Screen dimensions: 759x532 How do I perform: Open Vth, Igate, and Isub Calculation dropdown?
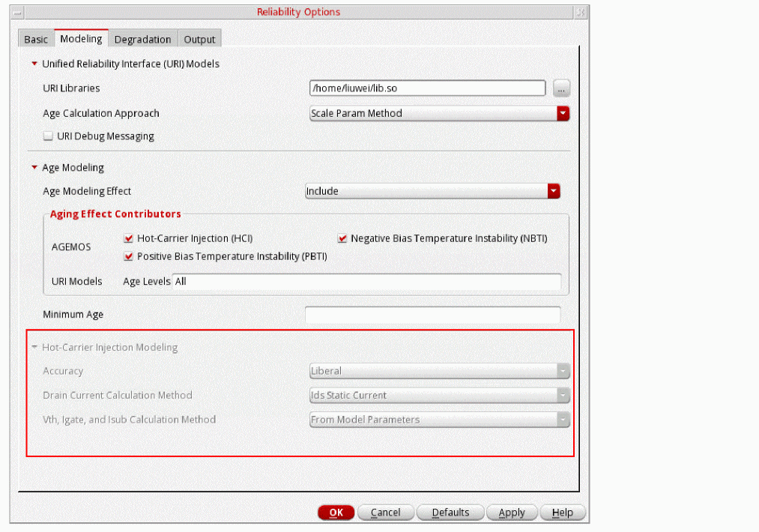point(440,420)
